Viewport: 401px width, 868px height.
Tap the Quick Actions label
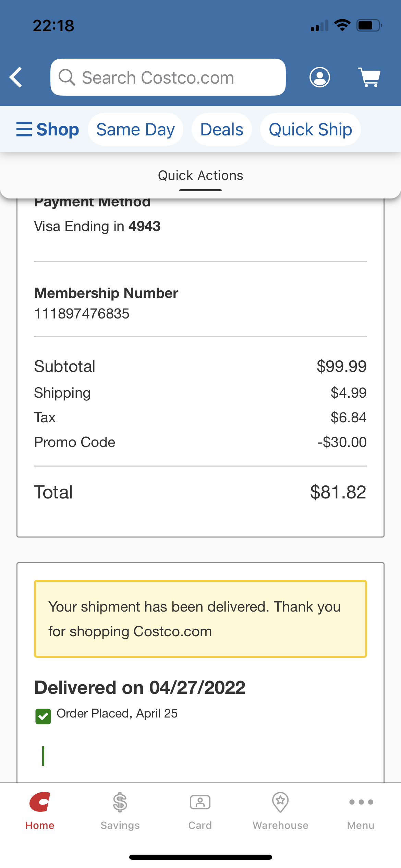coord(200,176)
